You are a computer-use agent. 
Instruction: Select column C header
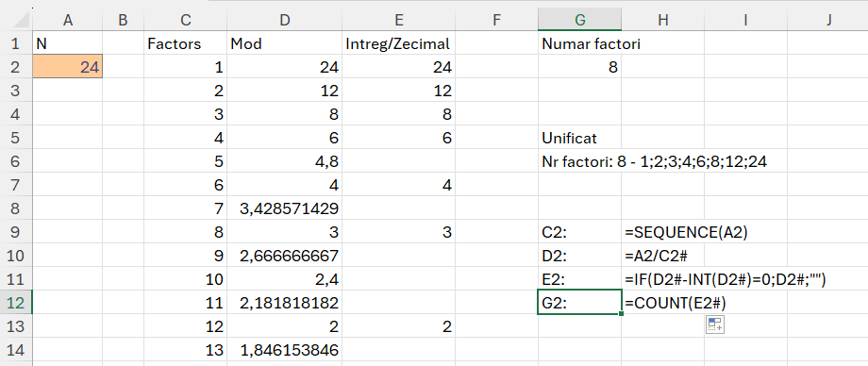coord(186,21)
